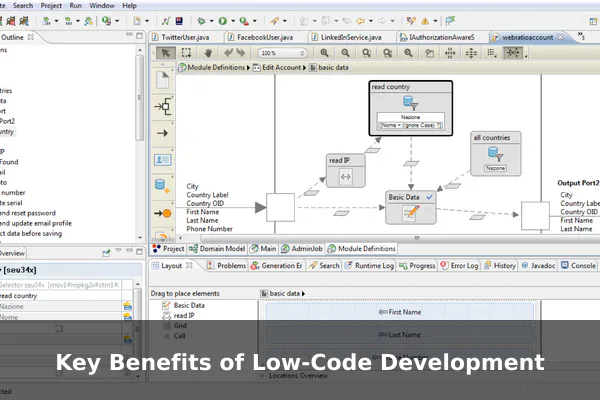Select the page element in the palette
The width and height of the screenshot is (600, 400).
pyautogui.click(x=163, y=80)
